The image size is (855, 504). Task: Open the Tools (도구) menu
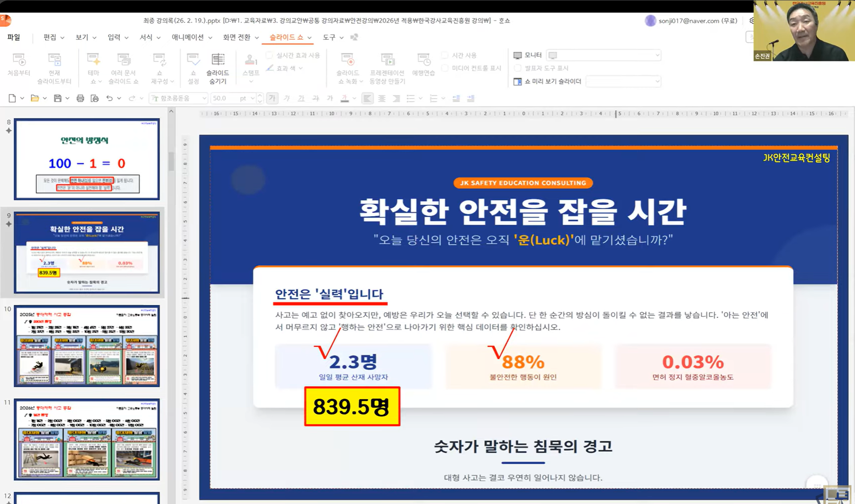(x=333, y=38)
